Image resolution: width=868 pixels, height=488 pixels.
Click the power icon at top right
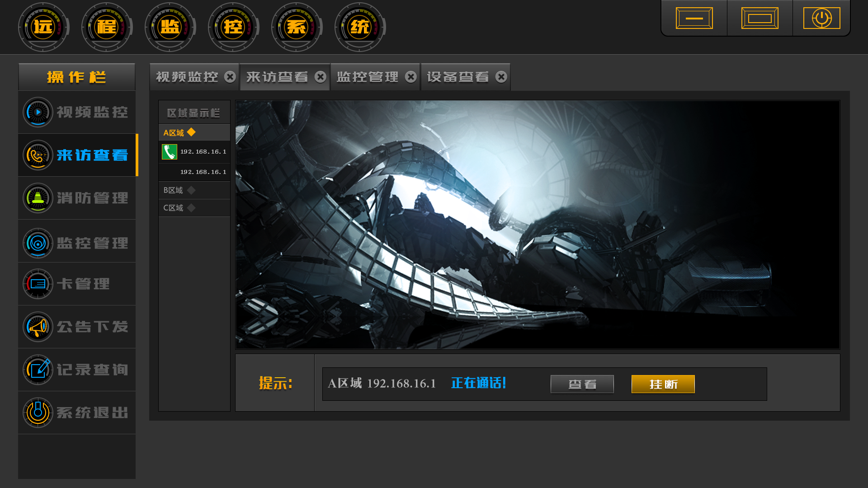click(821, 18)
